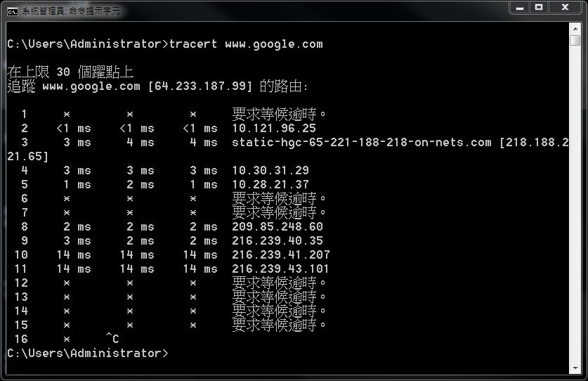Maximize the command prompt window
The image size is (588, 381).
[x=539, y=8]
